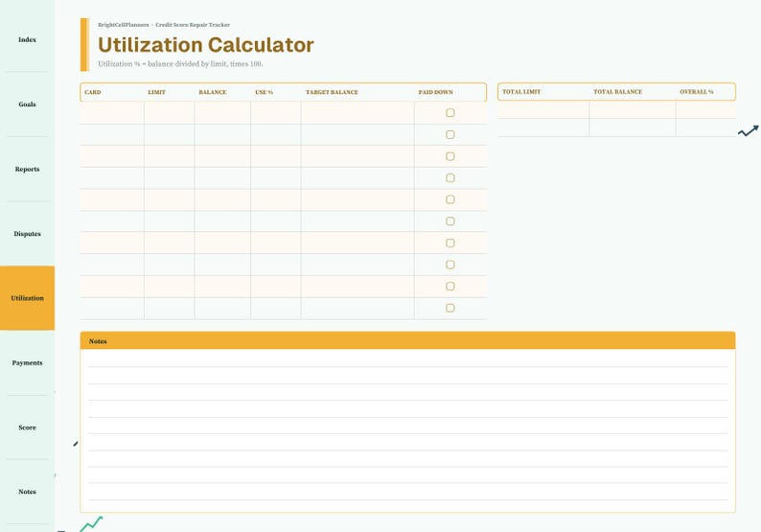The height and width of the screenshot is (532, 761).
Task: Click the TOTAL LIMIT header
Action: pos(521,92)
